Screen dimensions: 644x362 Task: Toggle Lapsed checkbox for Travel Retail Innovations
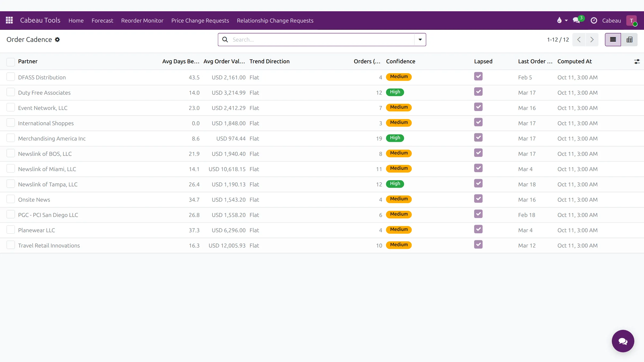(x=478, y=245)
